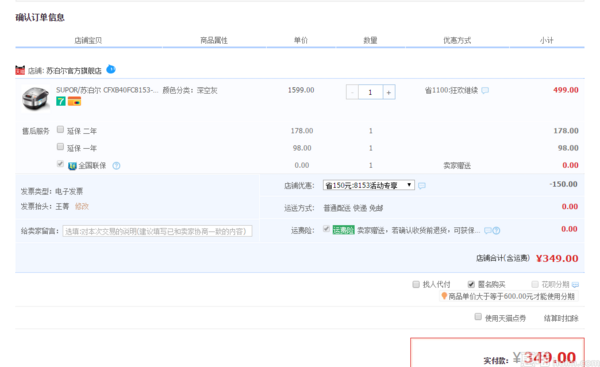Click comment icon beside 花呗分期
Viewport: 600px width, 367px height.
[575, 284]
